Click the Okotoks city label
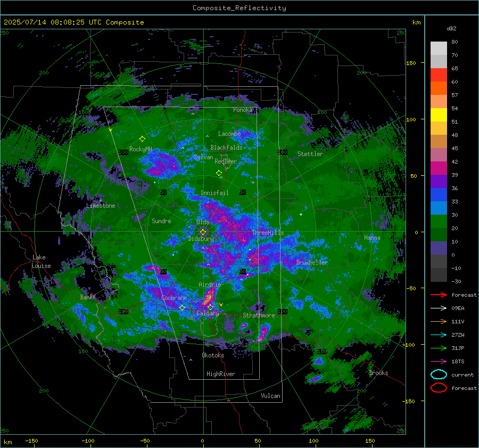 click(213, 355)
